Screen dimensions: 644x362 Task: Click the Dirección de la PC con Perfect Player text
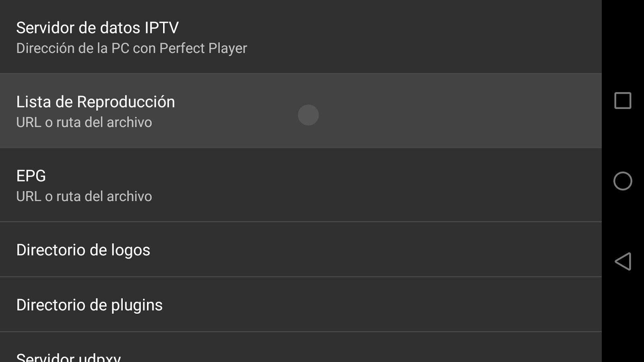tap(132, 48)
